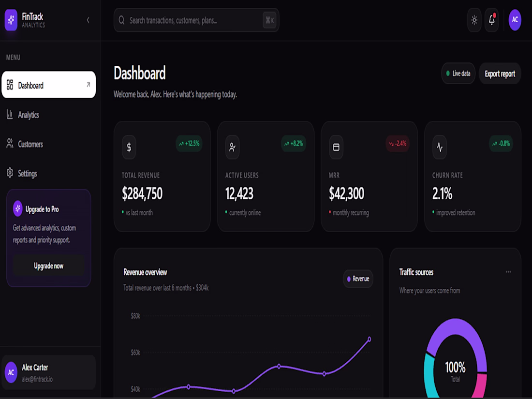Viewport: 532px width, 399px height.
Task: Click the Analytics bar chart icon
Action: (x=10, y=114)
